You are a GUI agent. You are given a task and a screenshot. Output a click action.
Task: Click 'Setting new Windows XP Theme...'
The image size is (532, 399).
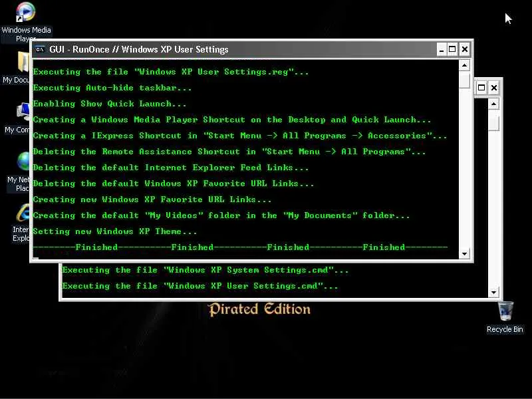[x=115, y=231]
